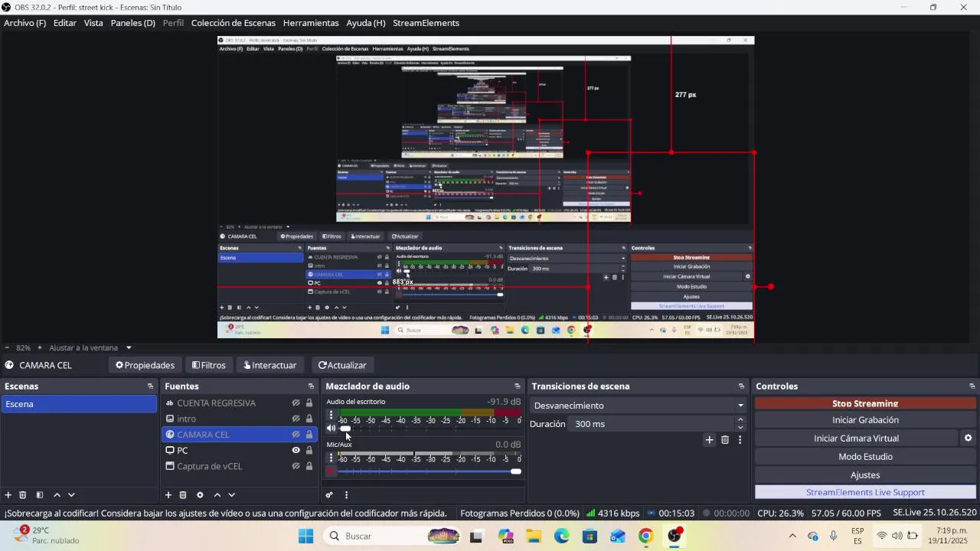Unmute Mic/Aux red speaker icon

tap(331, 471)
